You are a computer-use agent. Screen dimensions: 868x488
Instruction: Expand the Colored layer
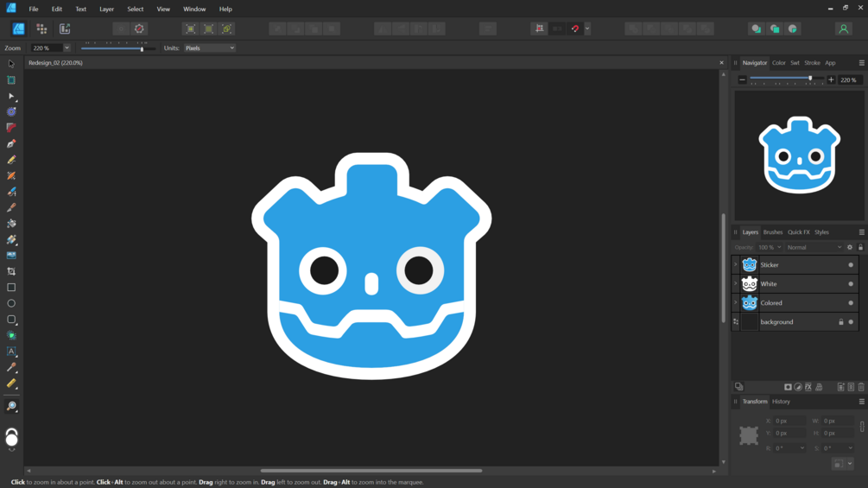[736, 302]
